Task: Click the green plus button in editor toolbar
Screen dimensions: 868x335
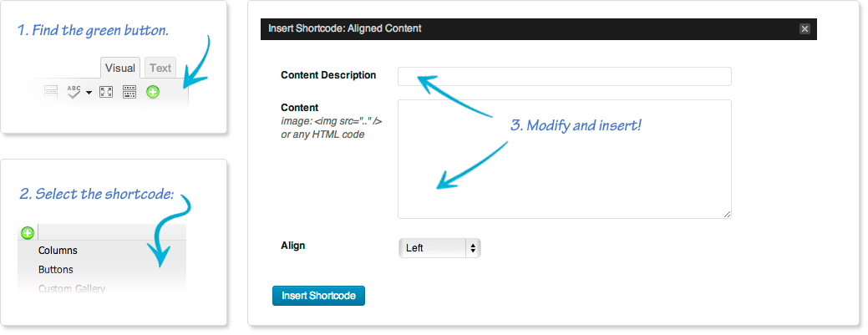Action: tap(153, 92)
